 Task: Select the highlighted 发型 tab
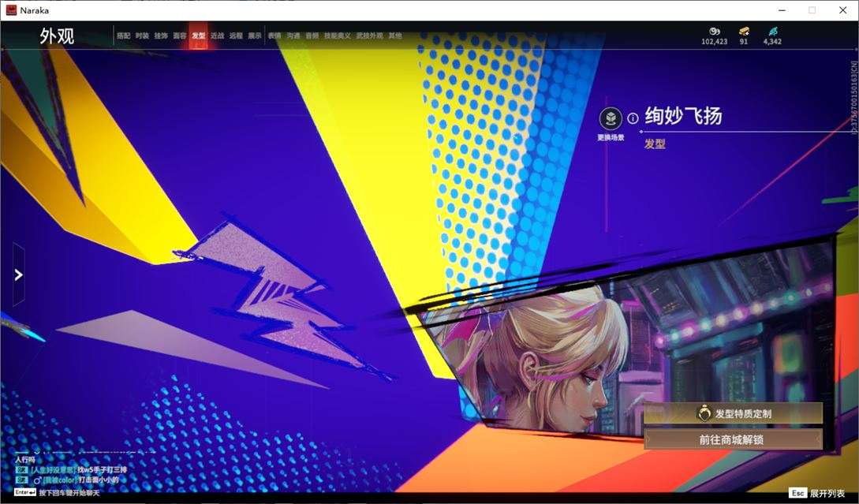tap(198, 35)
